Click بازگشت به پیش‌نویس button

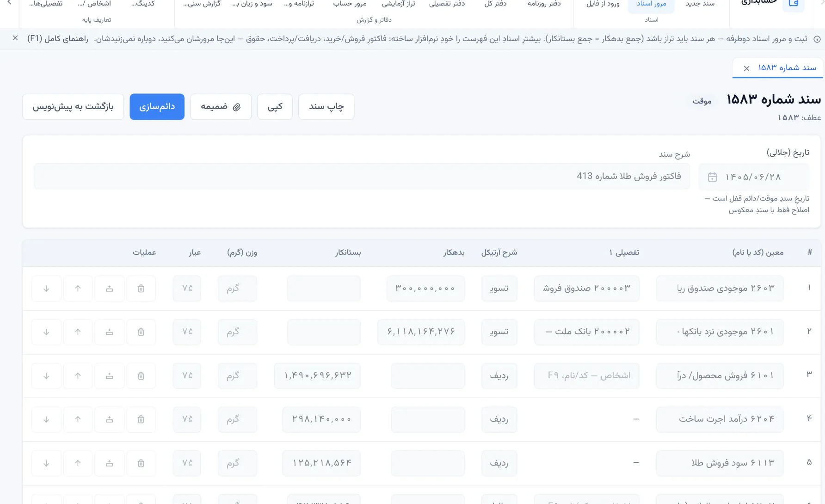pyautogui.click(x=73, y=107)
